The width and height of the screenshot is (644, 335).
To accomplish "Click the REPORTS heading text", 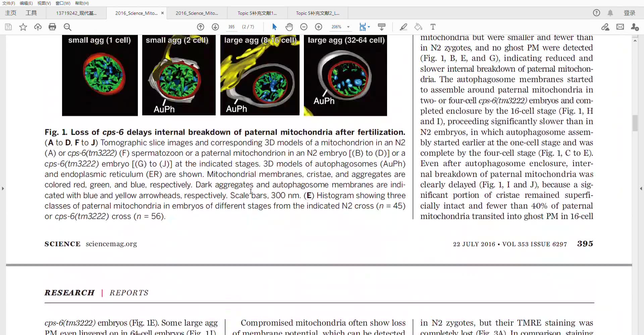I will [x=129, y=292].
